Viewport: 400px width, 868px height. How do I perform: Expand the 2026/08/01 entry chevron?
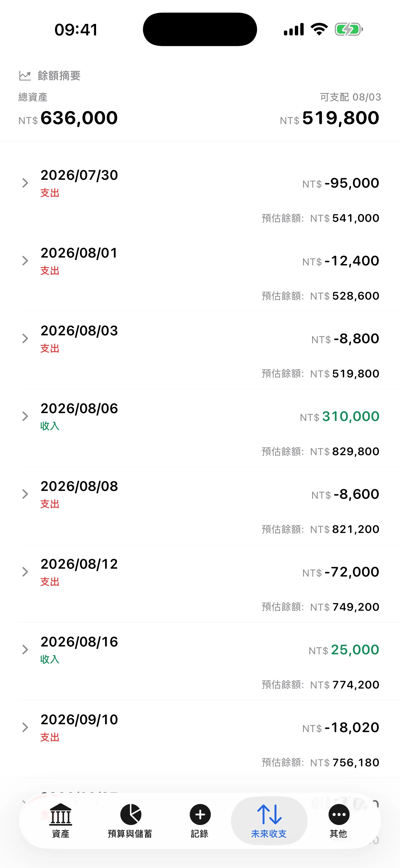pyautogui.click(x=25, y=261)
